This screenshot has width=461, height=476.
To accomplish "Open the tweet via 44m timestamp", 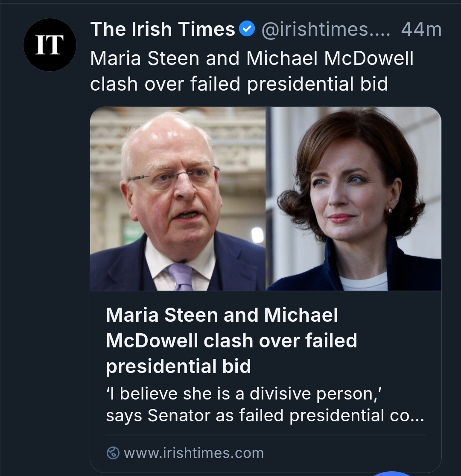I will 421,29.
